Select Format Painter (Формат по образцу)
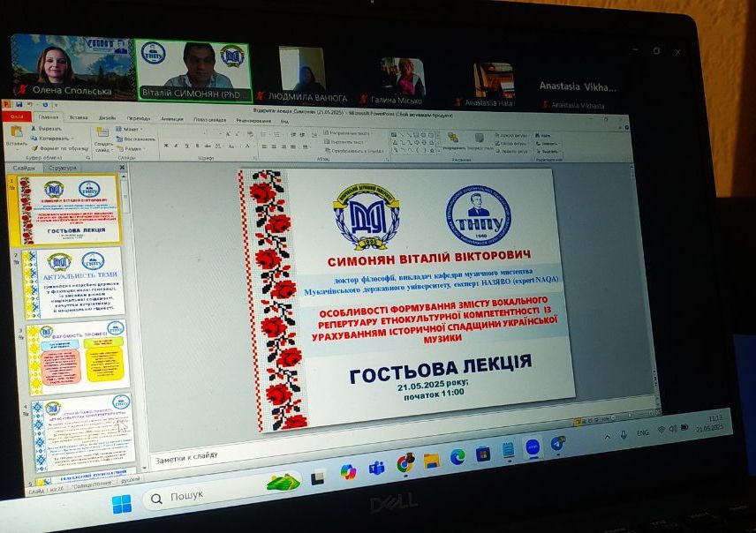Image resolution: width=756 pixels, height=533 pixels. tap(59, 148)
